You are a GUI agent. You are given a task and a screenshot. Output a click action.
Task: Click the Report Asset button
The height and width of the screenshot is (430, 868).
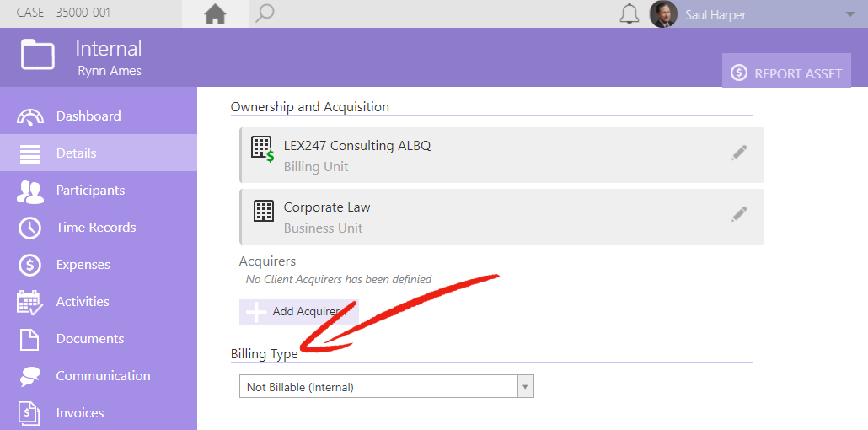[786, 71]
